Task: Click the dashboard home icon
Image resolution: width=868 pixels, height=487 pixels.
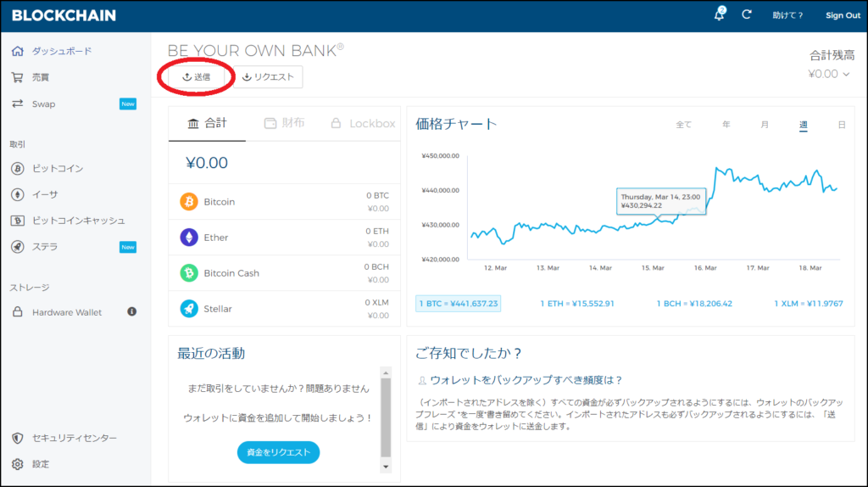Action: coord(18,51)
